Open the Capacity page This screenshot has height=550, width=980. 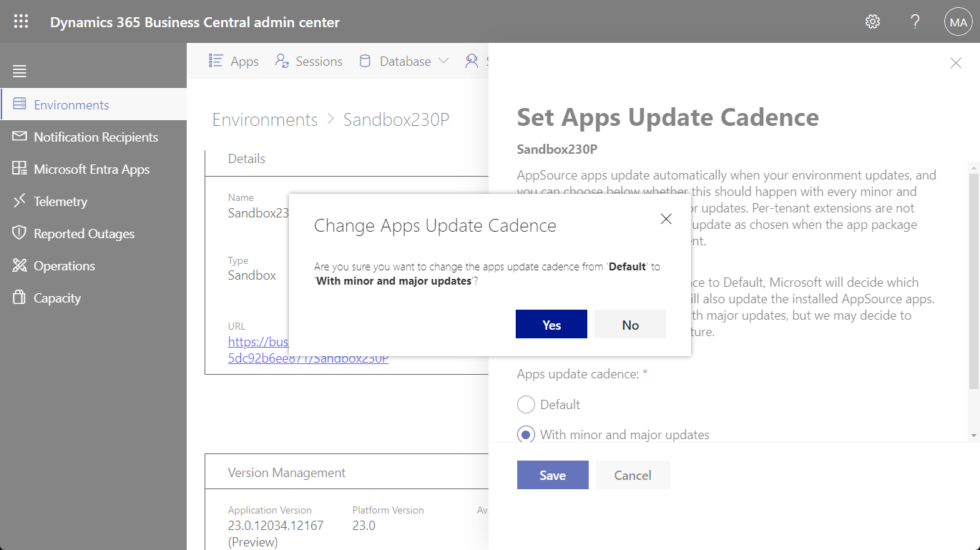[58, 298]
